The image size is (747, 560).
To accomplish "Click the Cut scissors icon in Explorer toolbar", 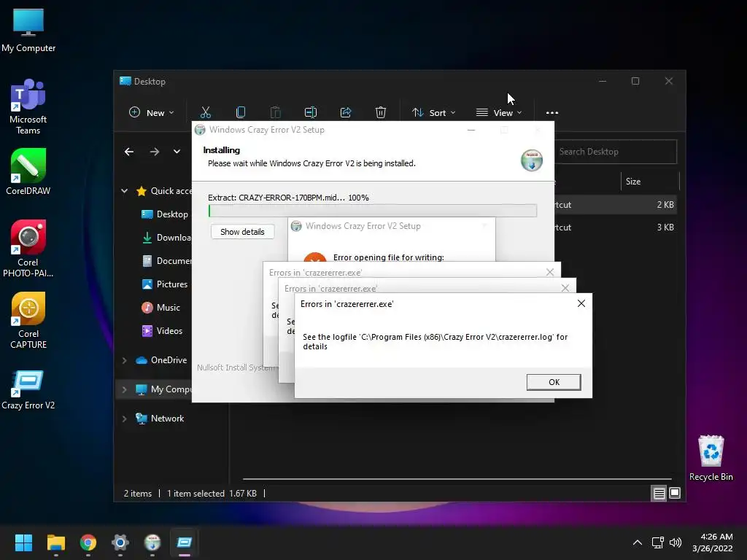I will pos(205,112).
